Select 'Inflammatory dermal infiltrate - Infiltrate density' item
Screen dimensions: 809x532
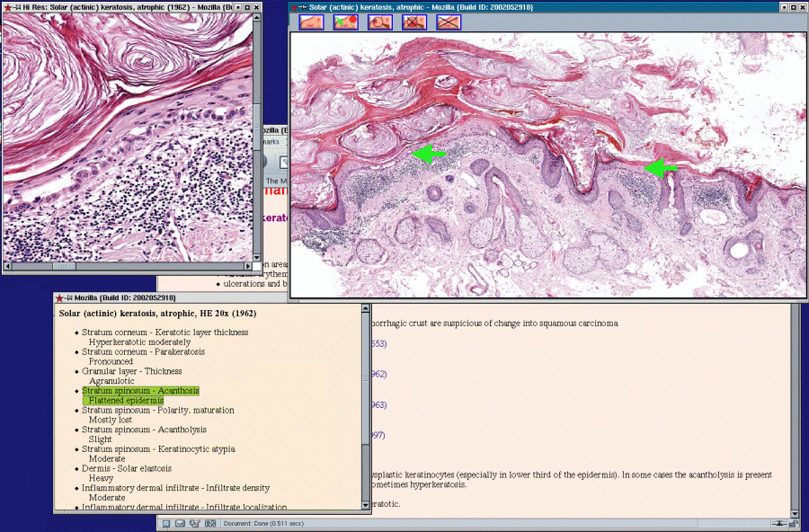click(175, 488)
